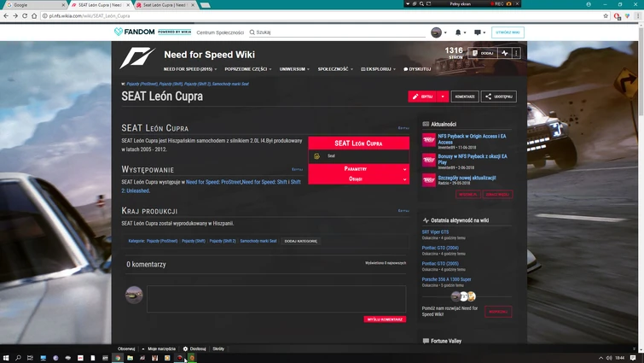Click the red Edytuj button

(422, 97)
